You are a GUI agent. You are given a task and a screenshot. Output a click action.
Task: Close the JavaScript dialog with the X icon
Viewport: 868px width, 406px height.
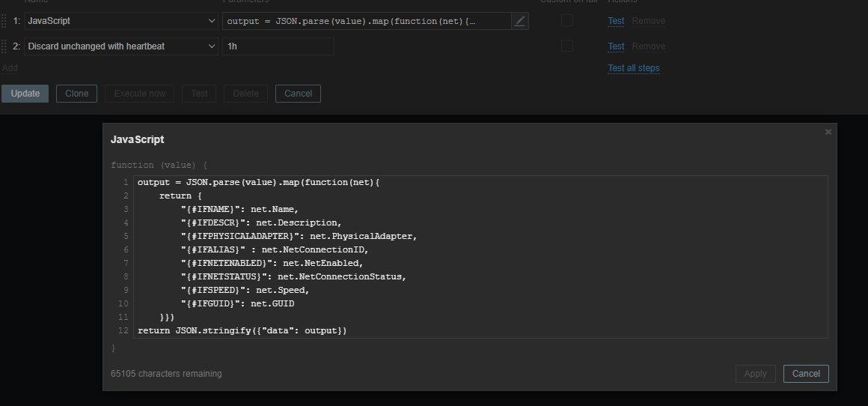click(x=828, y=132)
